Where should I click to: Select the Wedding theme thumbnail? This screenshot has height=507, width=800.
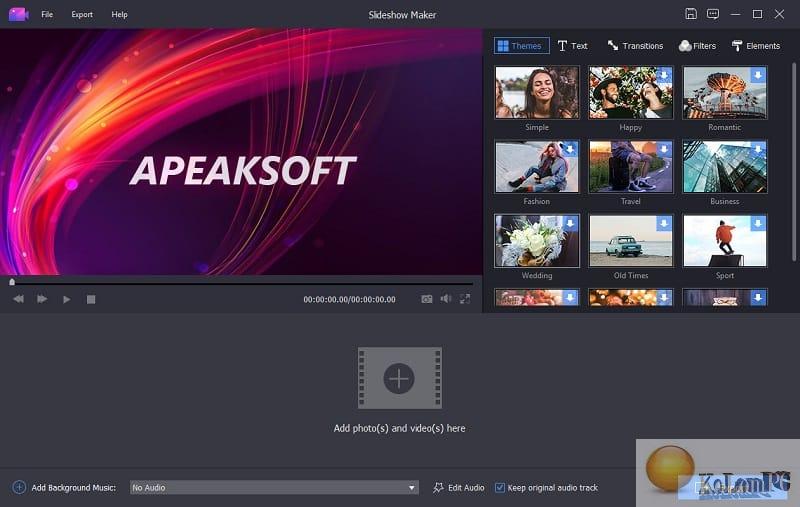point(537,241)
